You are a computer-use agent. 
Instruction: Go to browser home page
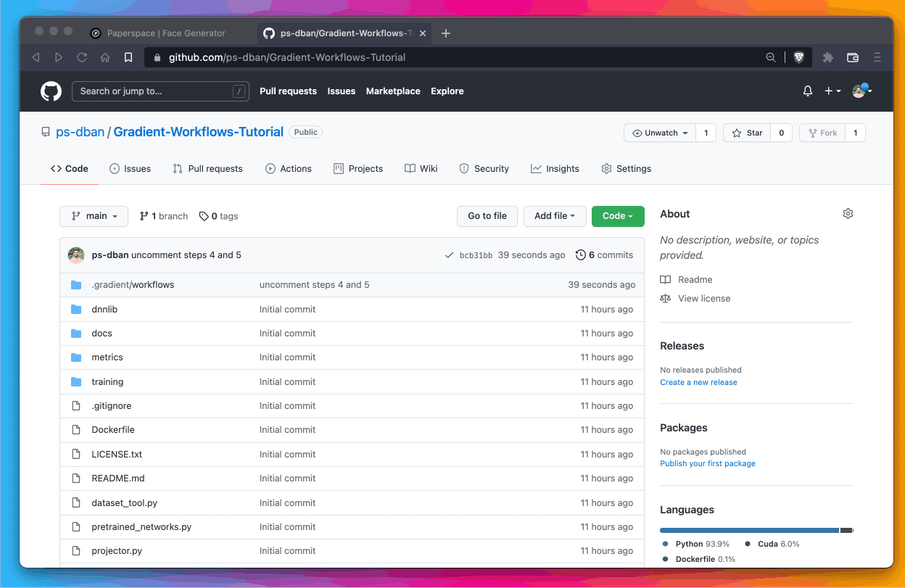coord(105,57)
